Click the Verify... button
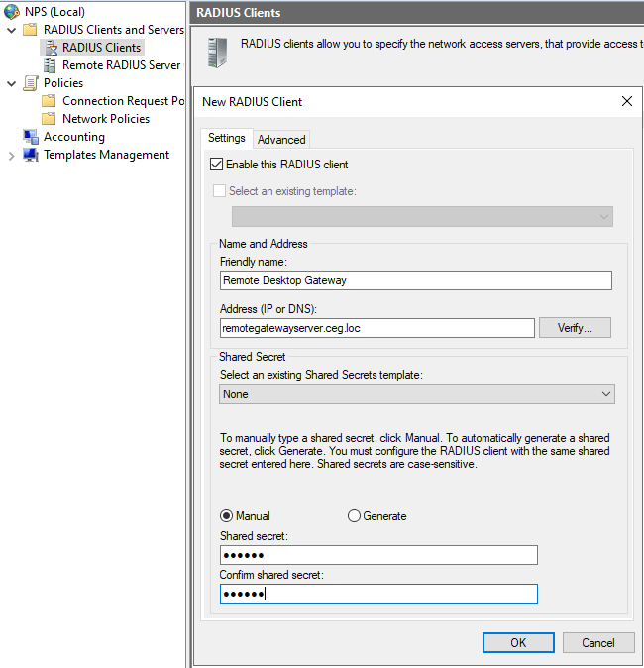This screenshot has width=644, height=668. click(575, 328)
